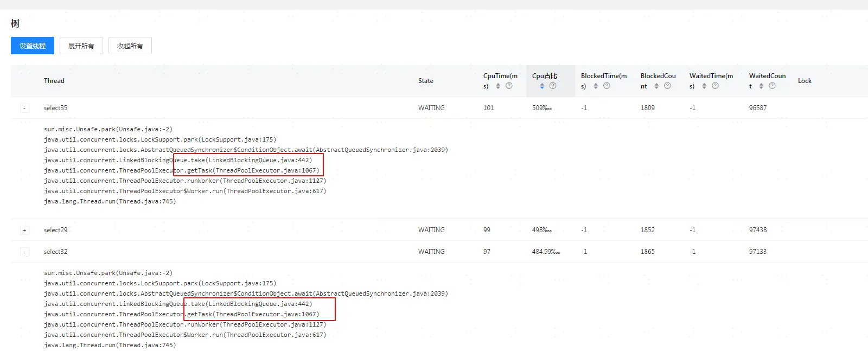Click the Cpu占比 value 498‰
868x351 pixels.
click(x=542, y=230)
